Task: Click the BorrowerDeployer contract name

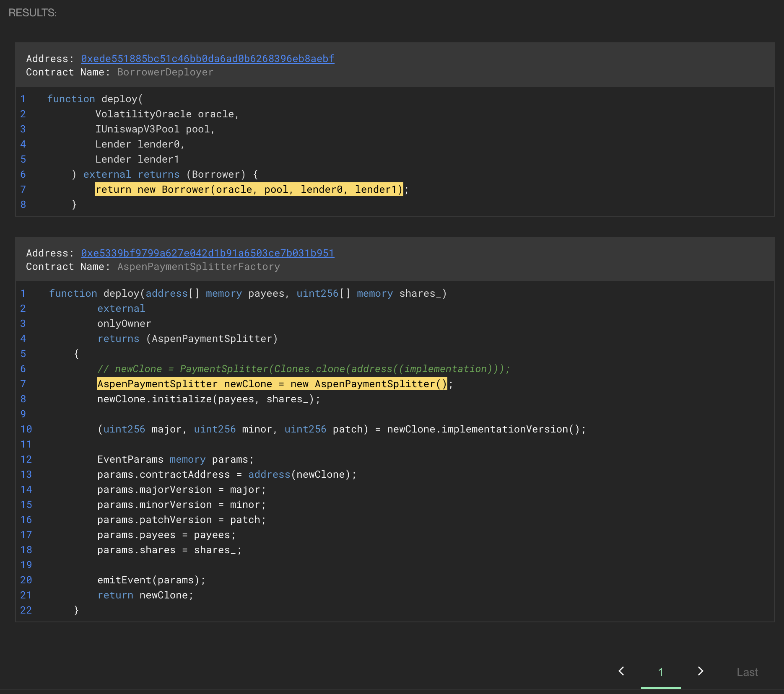Action: pos(165,72)
